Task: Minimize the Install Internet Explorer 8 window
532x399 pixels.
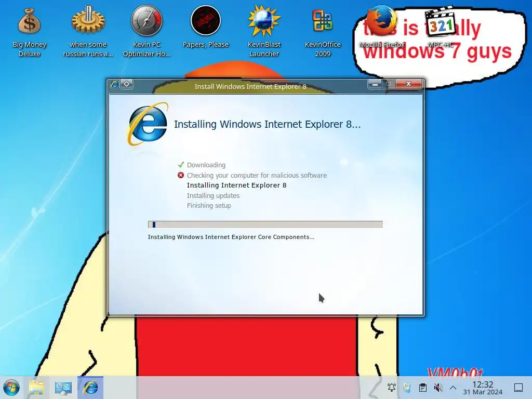Action: pyautogui.click(x=375, y=84)
